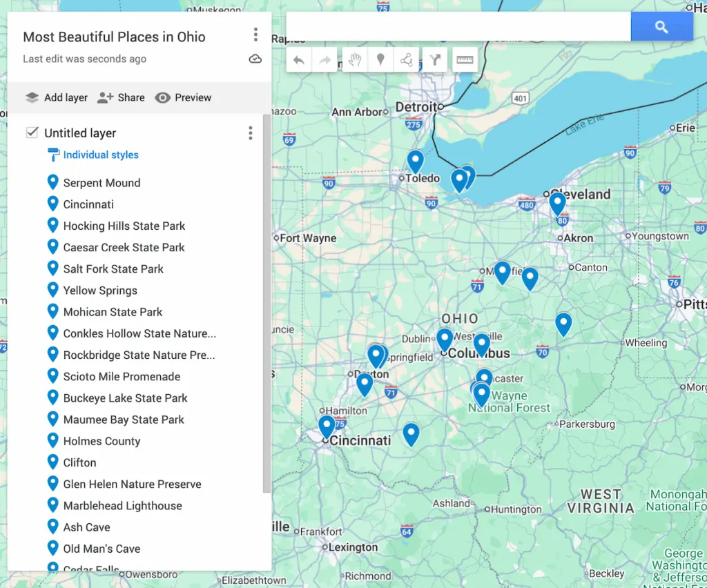Click the map marker over Cincinnati
Viewport: 707px width, 588px height.
[x=327, y=427]
